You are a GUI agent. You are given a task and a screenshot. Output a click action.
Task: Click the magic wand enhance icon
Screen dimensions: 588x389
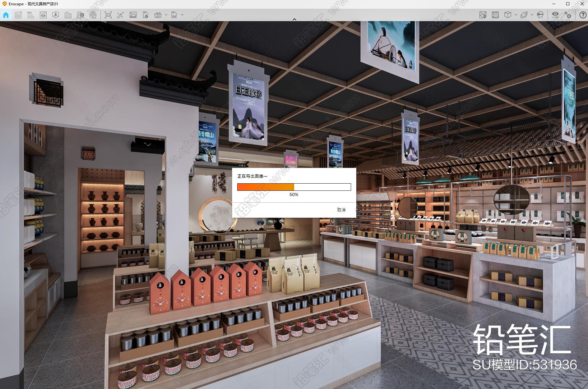click(x=120, y=15)
